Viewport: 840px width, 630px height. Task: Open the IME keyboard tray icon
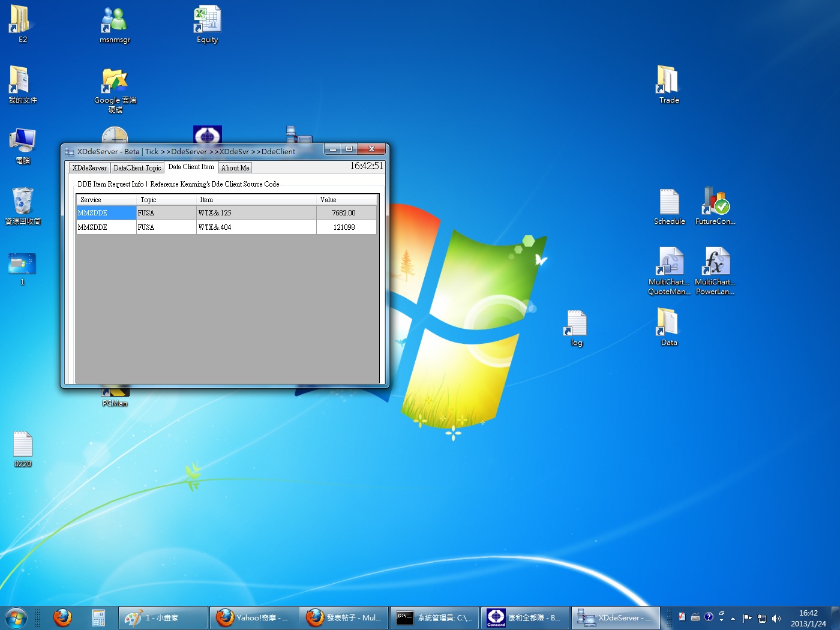[x=695, y=617]
